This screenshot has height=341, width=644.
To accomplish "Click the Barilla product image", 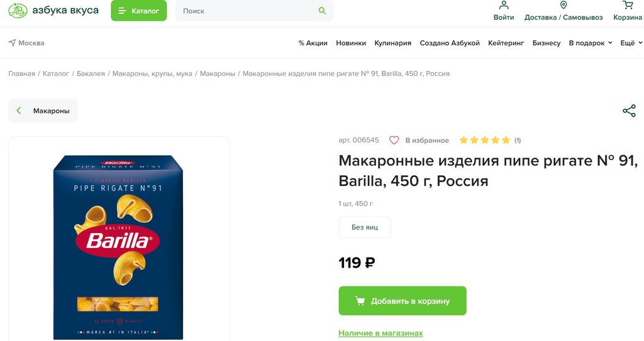I will [118, 245].
